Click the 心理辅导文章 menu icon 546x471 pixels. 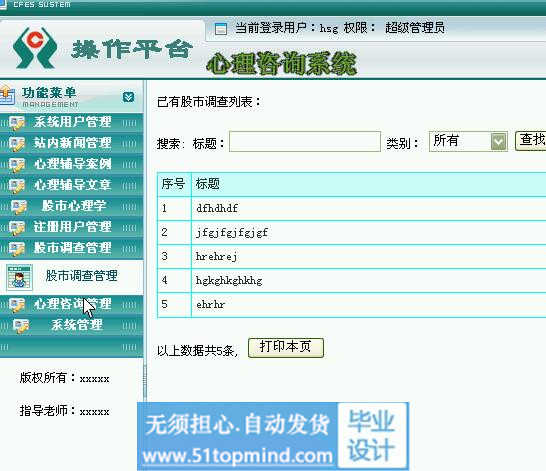pos(17,186)
